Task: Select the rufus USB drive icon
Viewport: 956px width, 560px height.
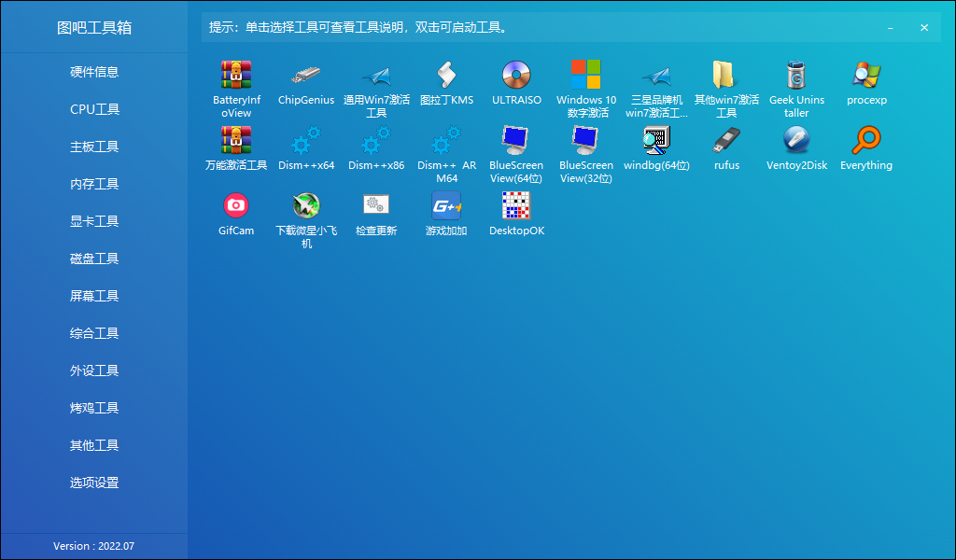Action: pyautogui.click(x=726, y=141)
